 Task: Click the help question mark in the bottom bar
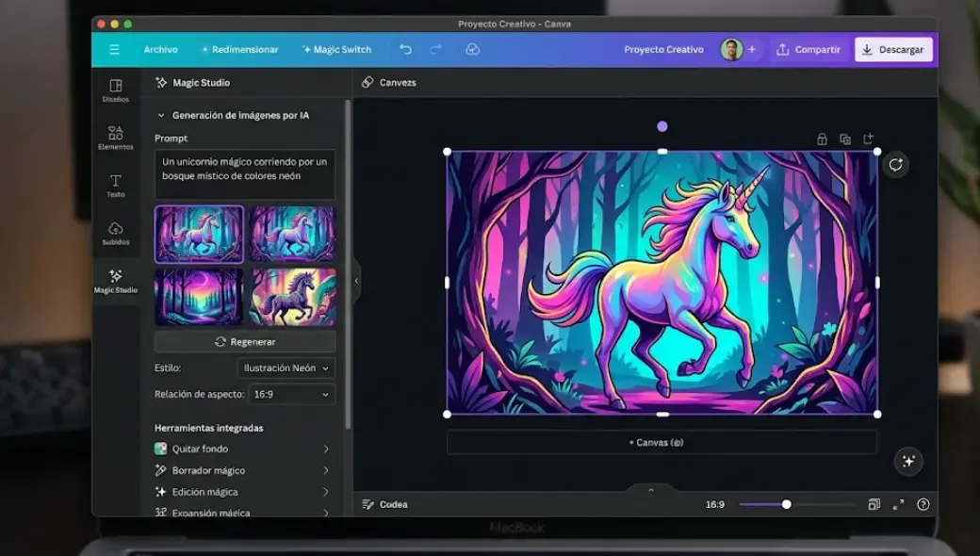pos(925,504)
